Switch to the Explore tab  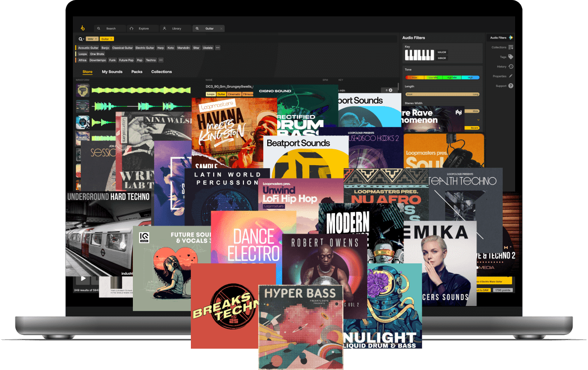tap(142, 29)
